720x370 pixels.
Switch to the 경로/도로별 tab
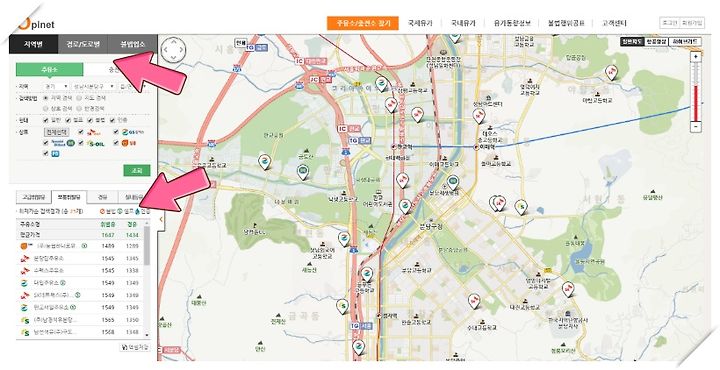click(83, 45)
